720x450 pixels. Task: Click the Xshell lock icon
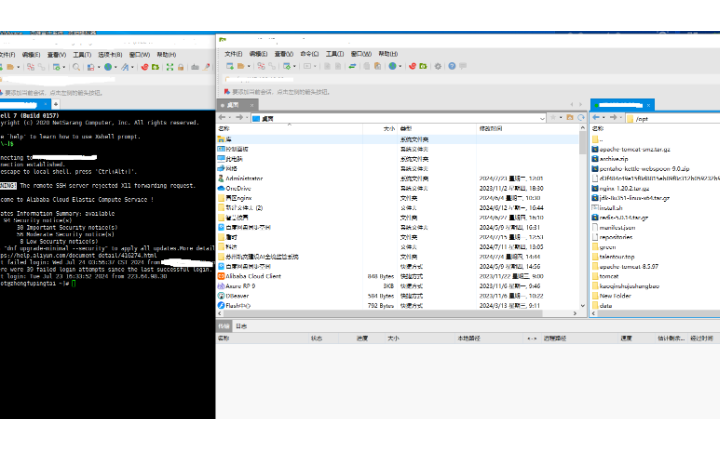[x=181, y=67]
